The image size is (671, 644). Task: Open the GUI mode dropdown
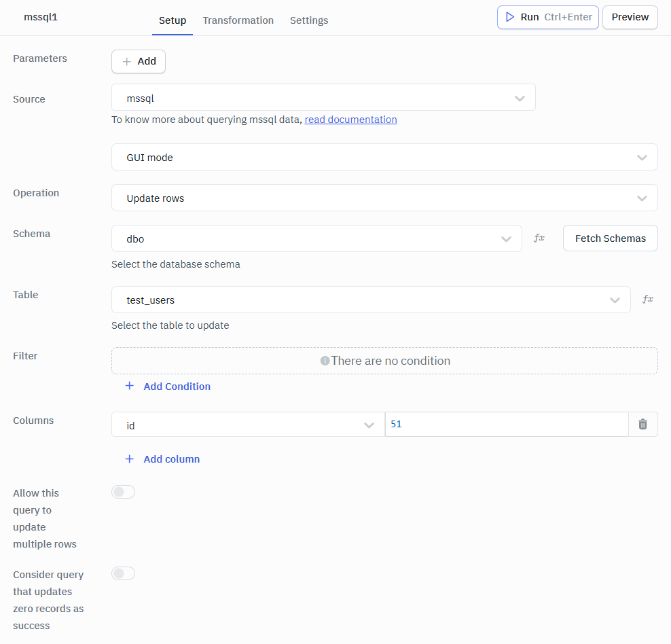(384, 157)
